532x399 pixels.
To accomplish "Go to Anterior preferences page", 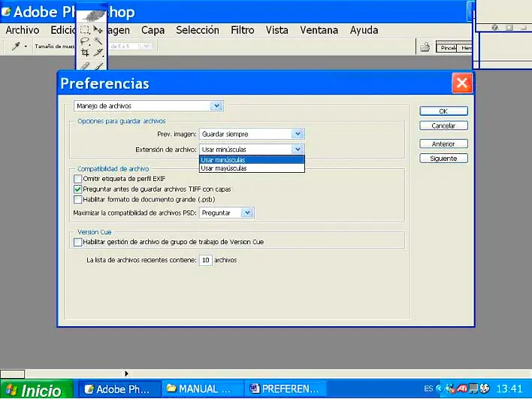I will pyautogui.click(x=443, y=144).
